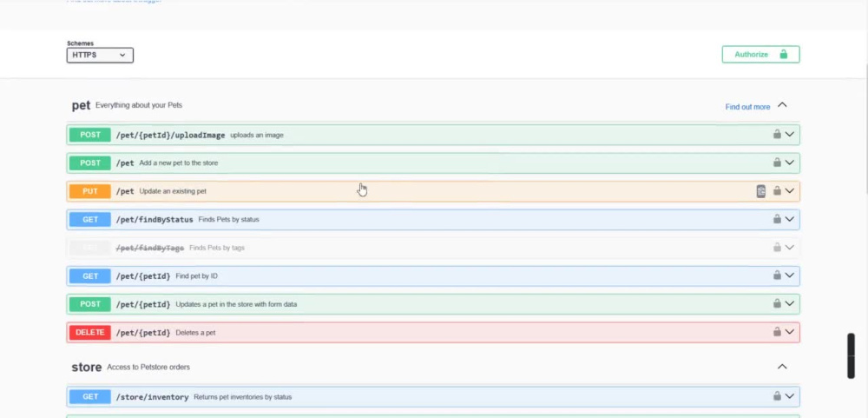The height and width of the screenshot is (418, 868).
Task: Click POST badge for Add a new pet
Action: (x=89, y=163)
